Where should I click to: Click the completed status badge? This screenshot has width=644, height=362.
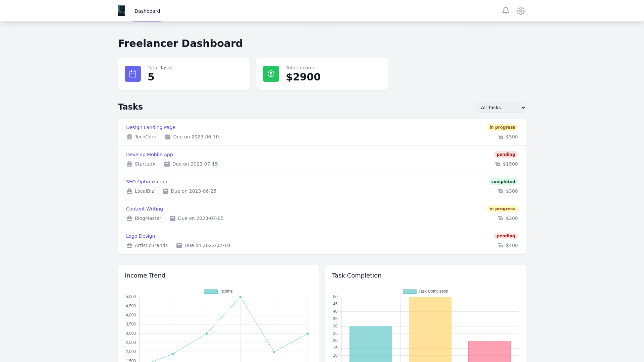coord(503,182)
